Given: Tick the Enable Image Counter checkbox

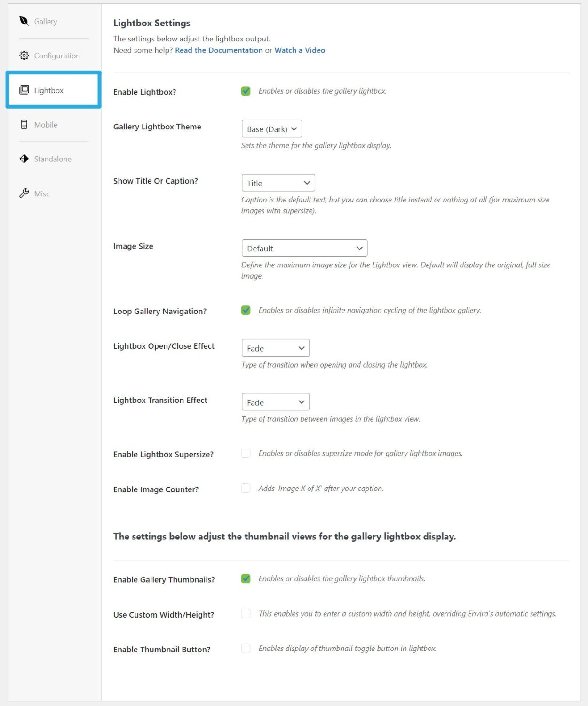Looking at the screenshot, I should pyautogui.click(x=246, y=488).
